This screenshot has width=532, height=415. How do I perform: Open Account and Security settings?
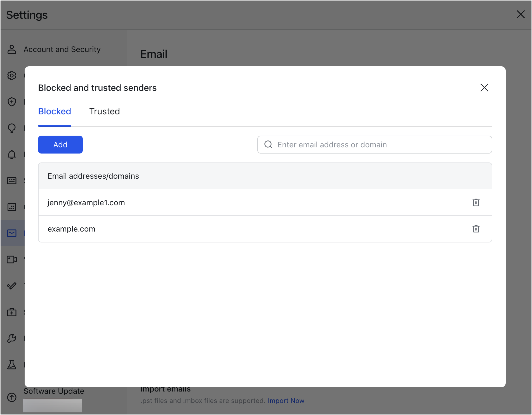coord(62,49)
